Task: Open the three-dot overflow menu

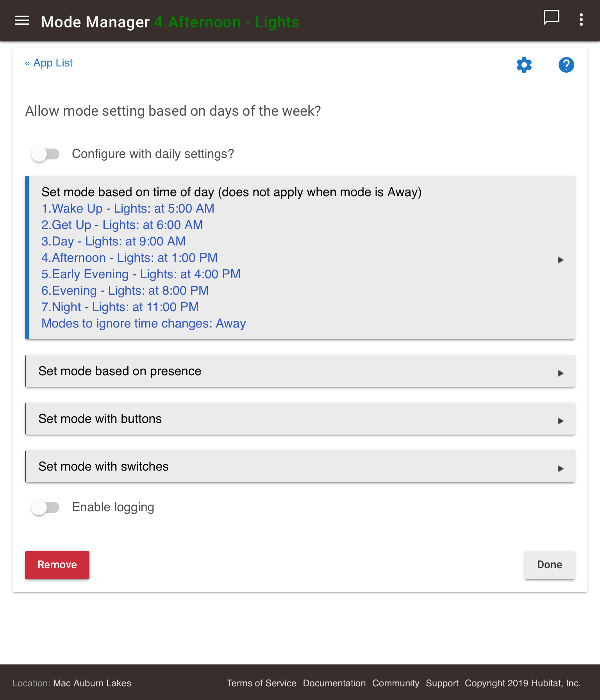Action: point(581,20)
